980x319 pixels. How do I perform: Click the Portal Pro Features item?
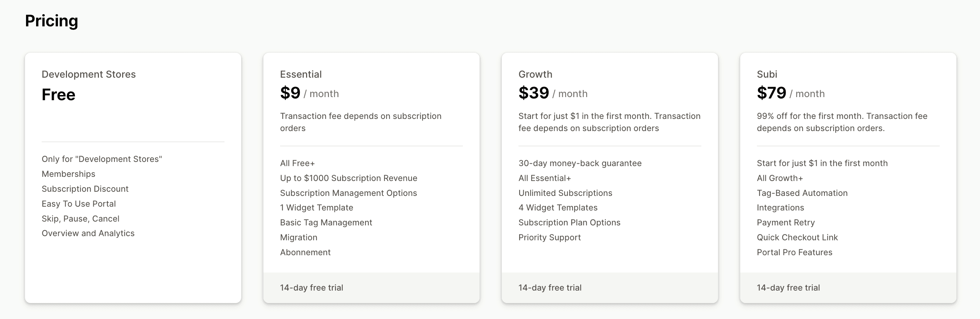pos(794,252)
